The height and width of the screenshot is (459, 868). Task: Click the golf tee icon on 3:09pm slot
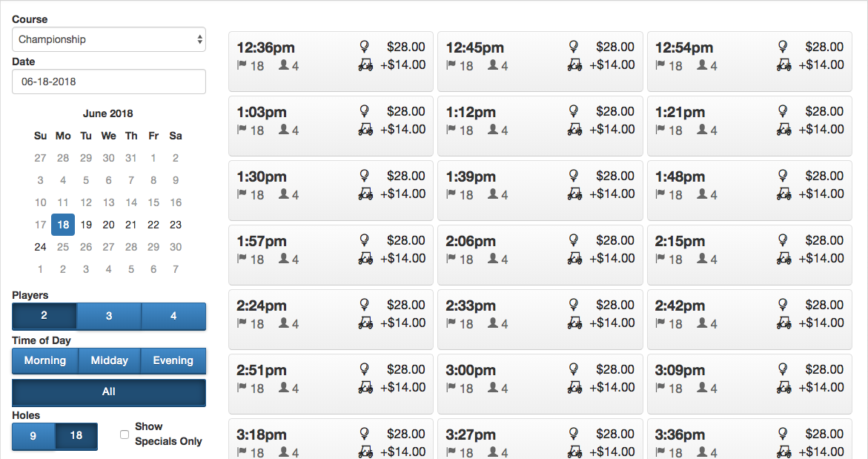(783, 369)
